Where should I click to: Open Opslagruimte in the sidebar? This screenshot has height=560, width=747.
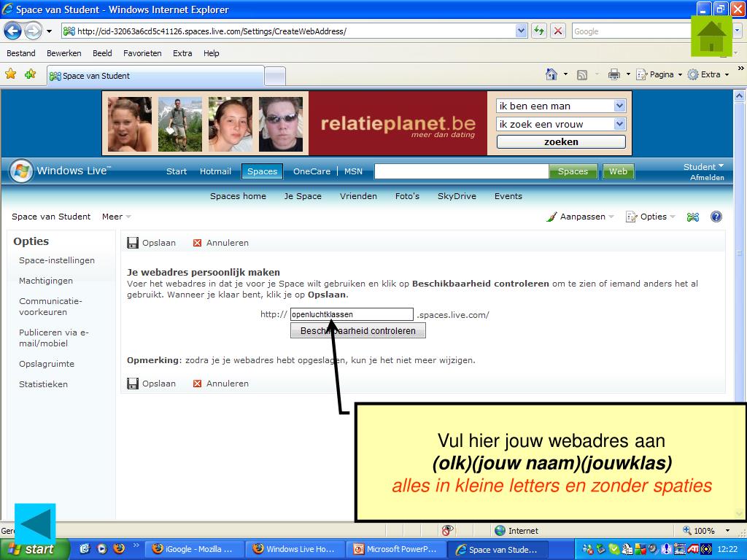point(47,364)
